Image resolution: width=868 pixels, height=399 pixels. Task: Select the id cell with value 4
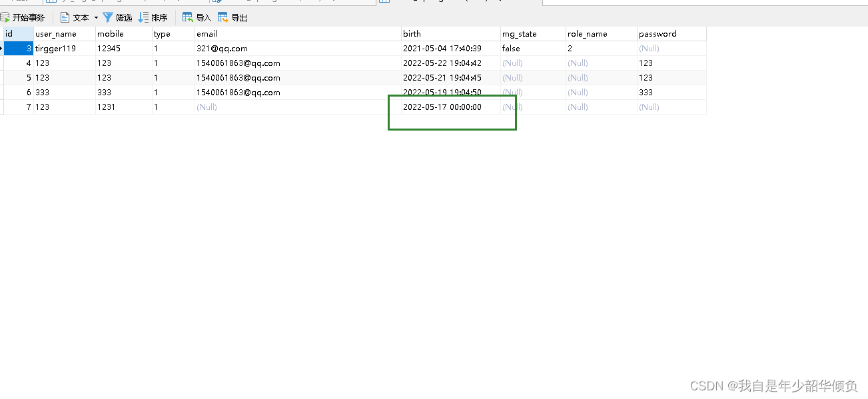click(x=19, y=63)
